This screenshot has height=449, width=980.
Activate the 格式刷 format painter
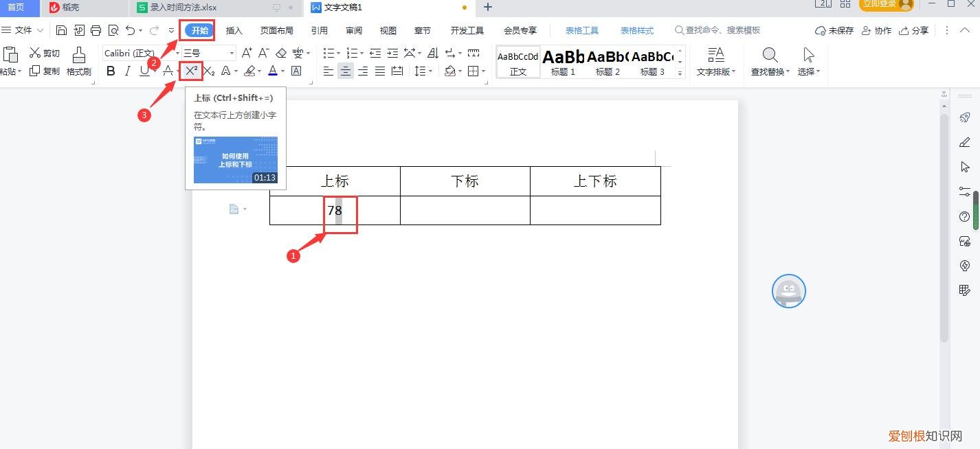[x=79, y=62]
